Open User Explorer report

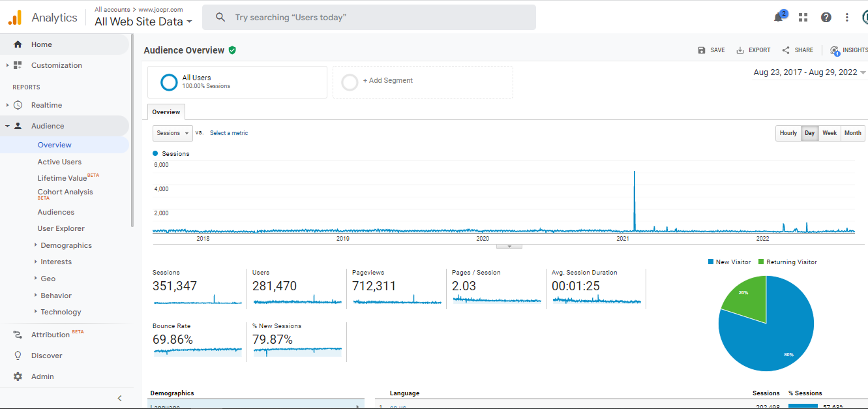coord(61,228)
